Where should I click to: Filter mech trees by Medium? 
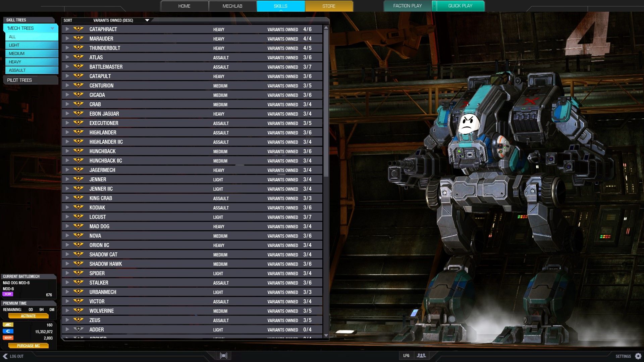click(32, 54)
